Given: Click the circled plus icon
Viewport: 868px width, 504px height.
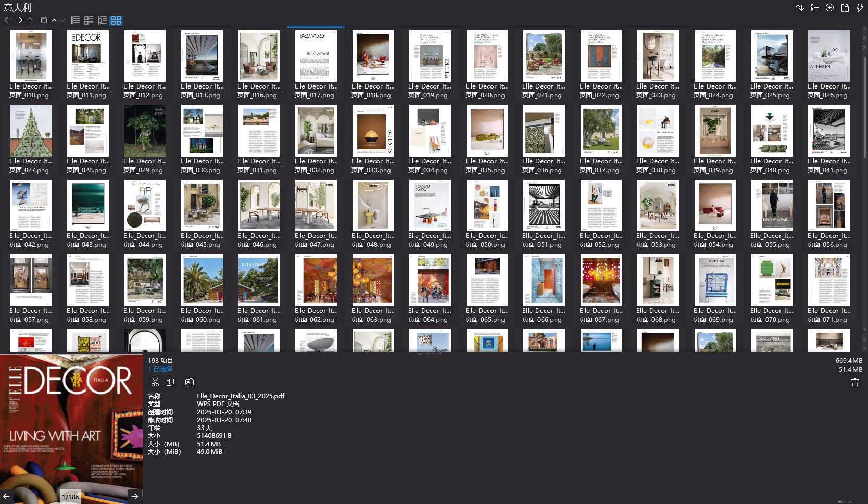Looking at the screenshot, I should tap(830, 8).
